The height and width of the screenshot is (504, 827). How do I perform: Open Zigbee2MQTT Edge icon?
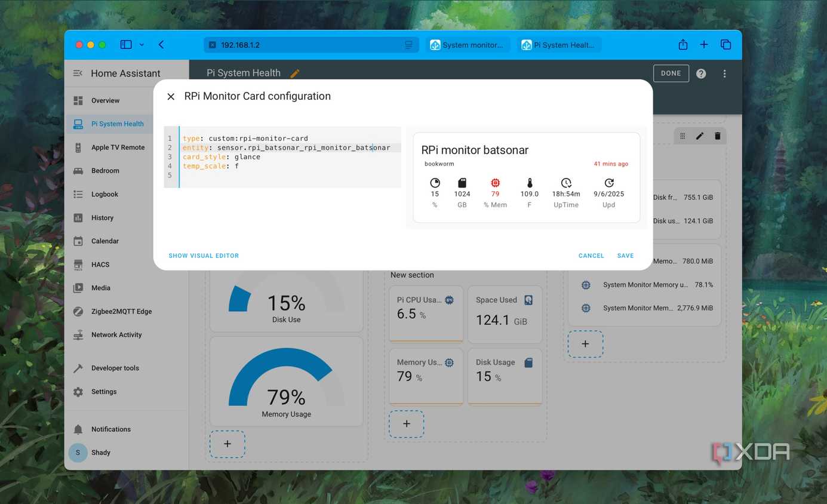78,311
